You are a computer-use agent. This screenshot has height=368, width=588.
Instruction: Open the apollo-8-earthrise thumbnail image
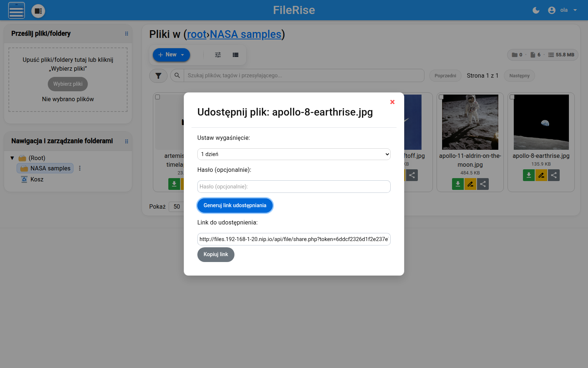541,122
